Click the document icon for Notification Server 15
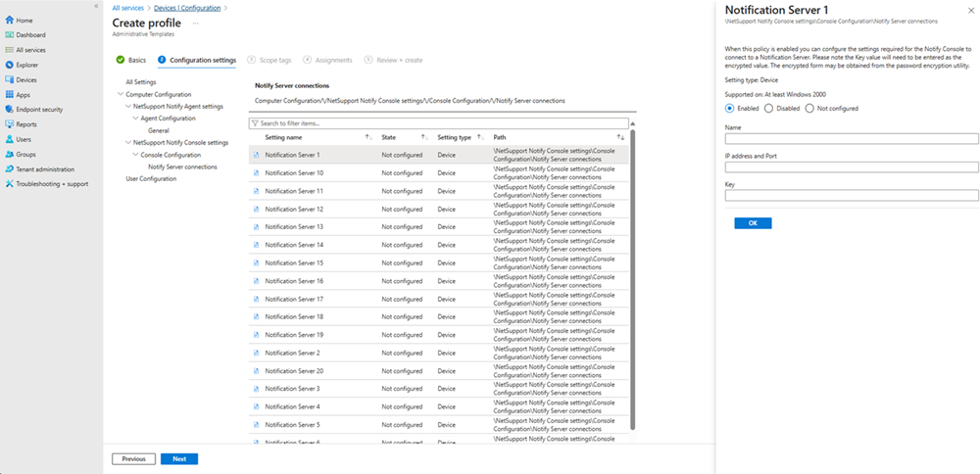The image size is (980, 474). coord(256,262)
